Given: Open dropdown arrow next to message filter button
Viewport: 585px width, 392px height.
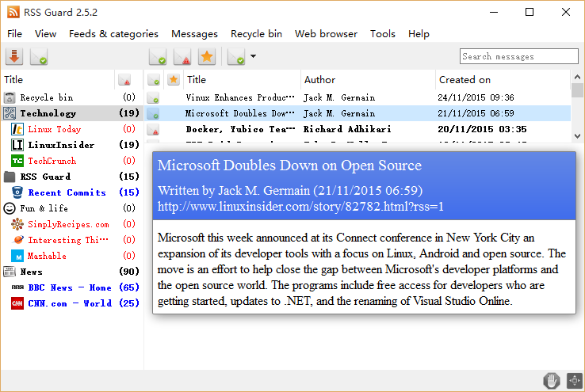Looking at the screenshot, I should point(253,56).
